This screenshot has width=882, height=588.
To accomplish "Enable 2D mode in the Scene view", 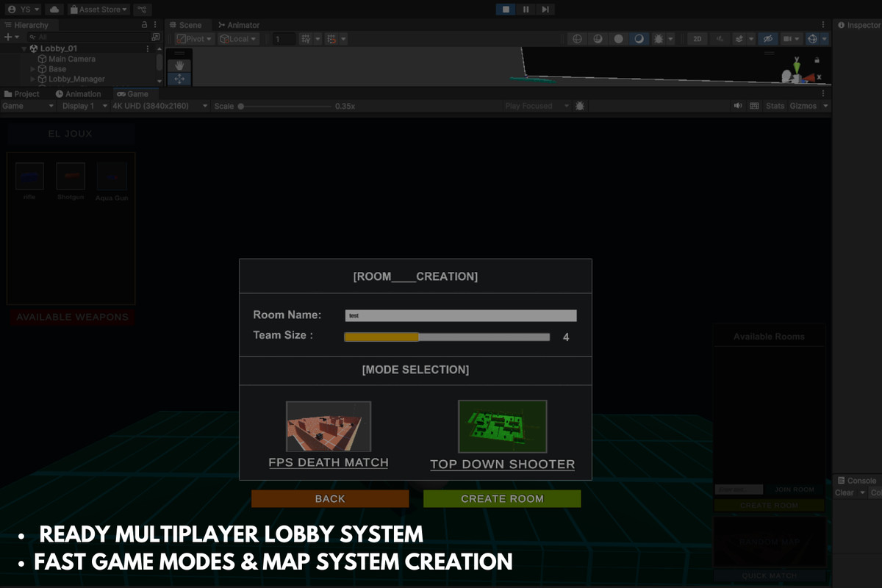I will coord(698,38).
